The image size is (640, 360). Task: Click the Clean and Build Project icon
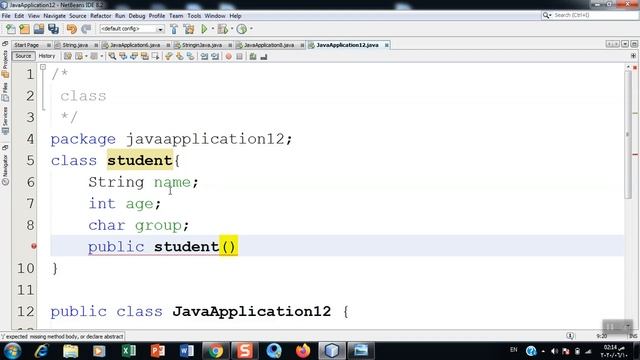(x=189, y=29)
